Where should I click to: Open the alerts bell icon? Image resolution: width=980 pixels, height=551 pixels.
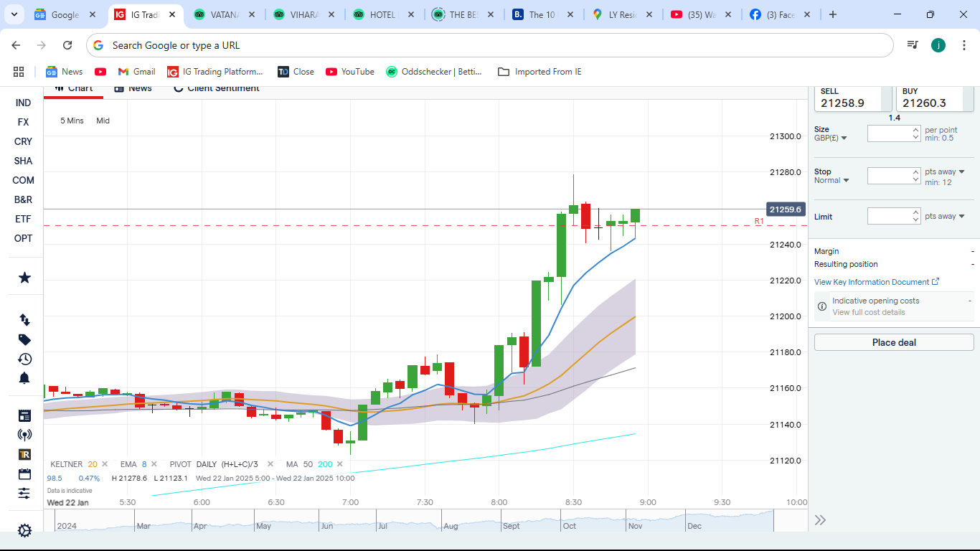(24, 378)
